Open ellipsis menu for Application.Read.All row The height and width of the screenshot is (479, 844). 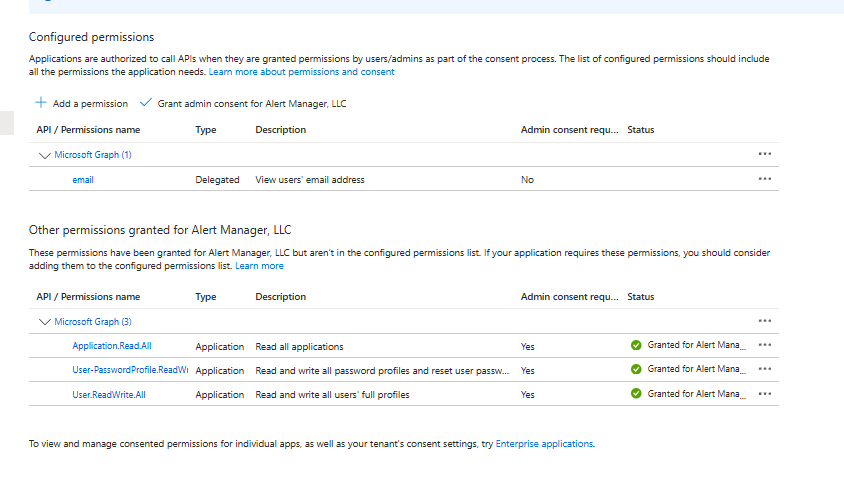(x=765, y=345)
